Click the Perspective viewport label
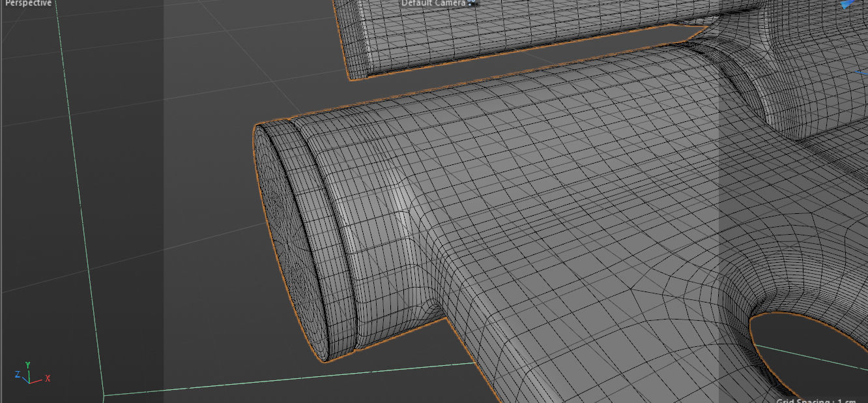 28,3
